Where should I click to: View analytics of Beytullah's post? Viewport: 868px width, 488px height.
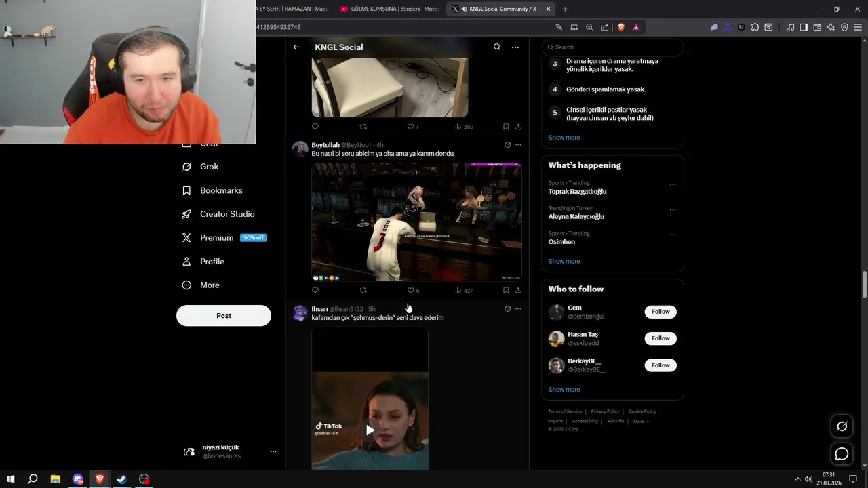[x=464, y=291]
